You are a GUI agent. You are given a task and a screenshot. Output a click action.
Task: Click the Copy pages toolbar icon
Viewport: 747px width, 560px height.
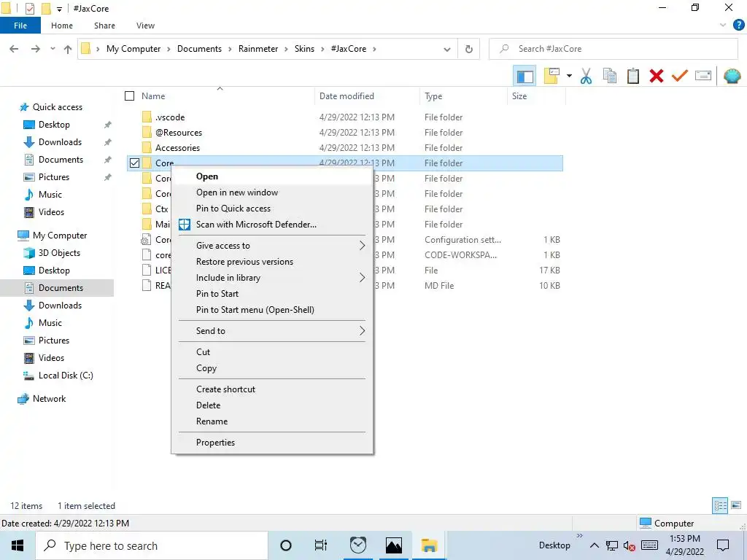[609, 76]
